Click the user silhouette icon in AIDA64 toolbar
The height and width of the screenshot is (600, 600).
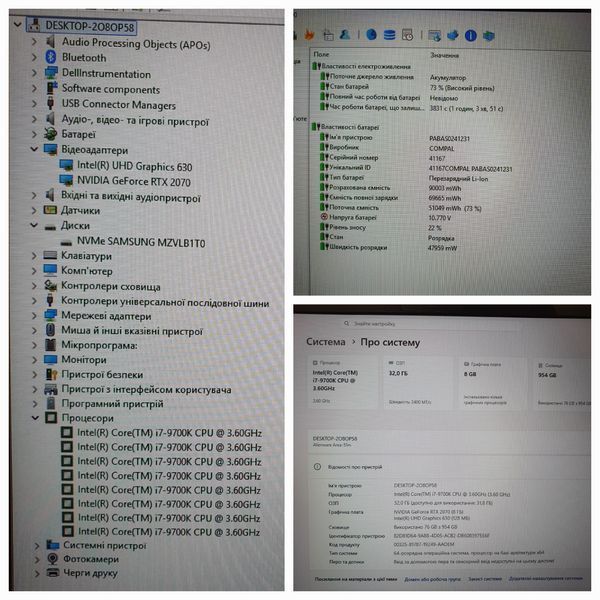tap(345, 35)
